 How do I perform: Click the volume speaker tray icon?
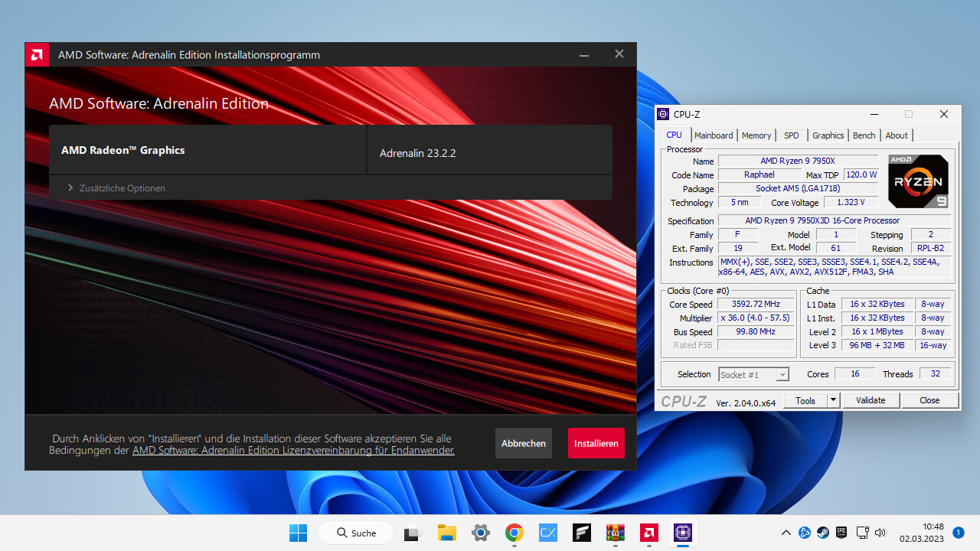pos(880,533)
